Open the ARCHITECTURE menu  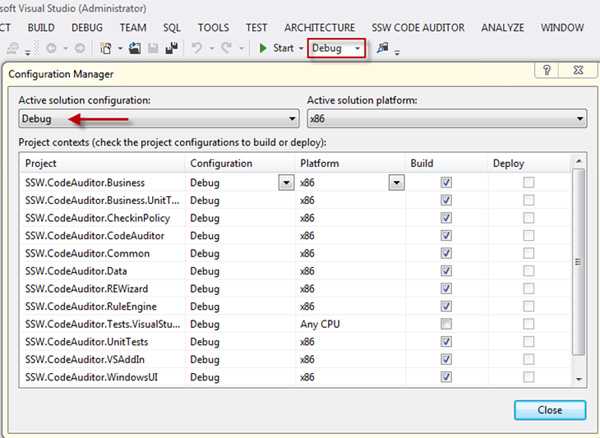319,27
